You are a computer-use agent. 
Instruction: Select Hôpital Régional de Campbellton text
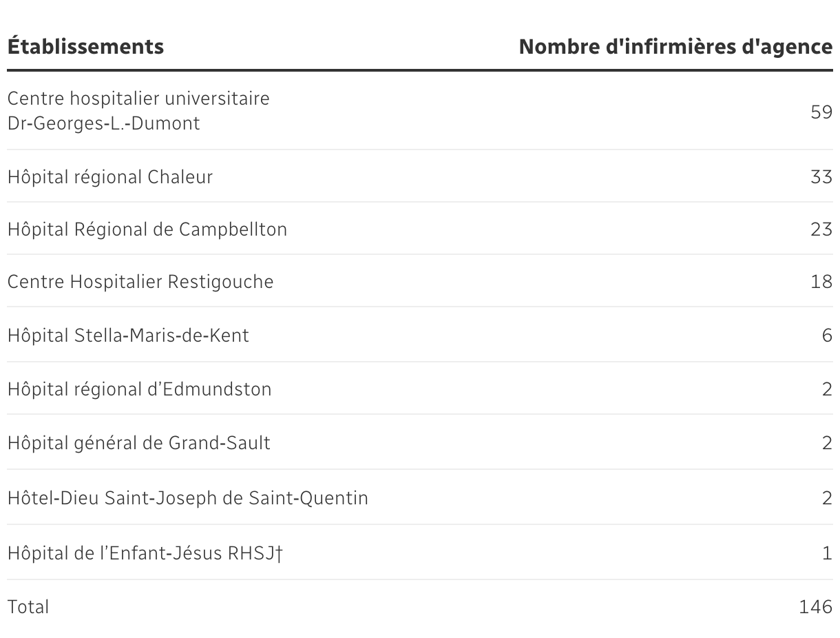(147, 229)
